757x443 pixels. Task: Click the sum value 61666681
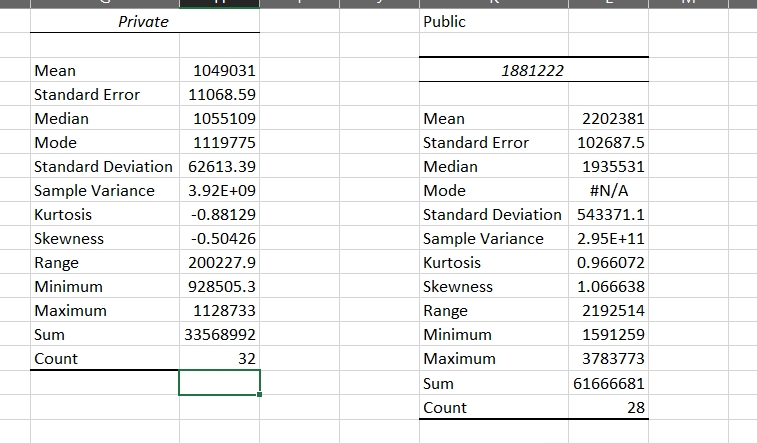(x=609, y=383)
